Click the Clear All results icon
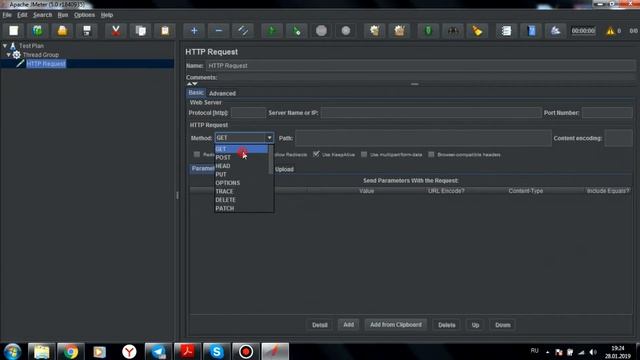The width and height of the screenshot is (640, 360). point(400,31)
